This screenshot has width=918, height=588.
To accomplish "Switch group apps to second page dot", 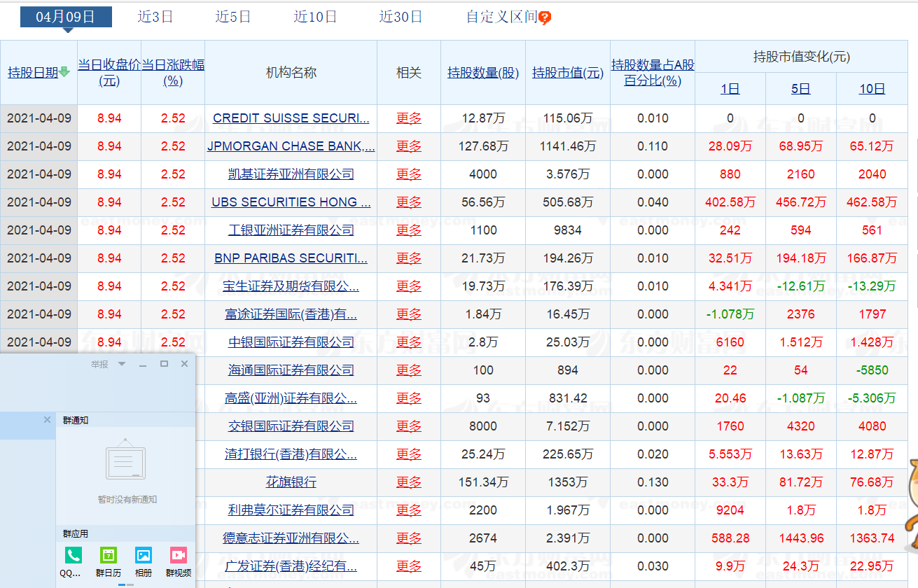I will [x=131, y=584].
